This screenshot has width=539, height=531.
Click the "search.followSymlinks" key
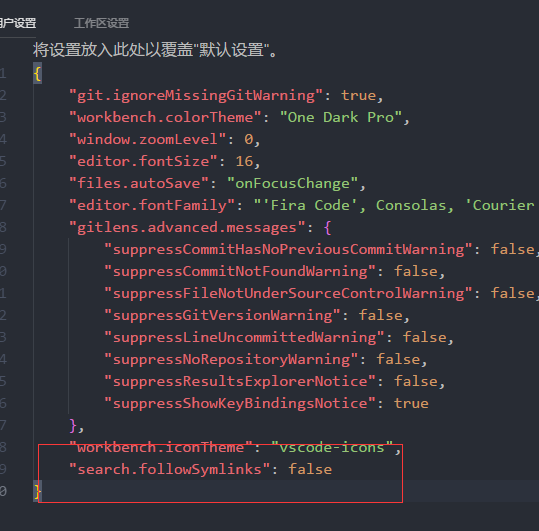click(170, 469)
